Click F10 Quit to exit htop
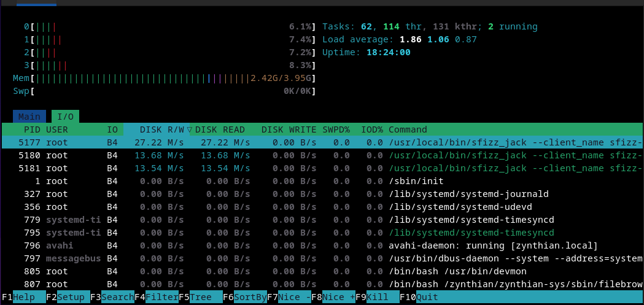This screenshot has width=644, height=305. click(x=427, y=297)
